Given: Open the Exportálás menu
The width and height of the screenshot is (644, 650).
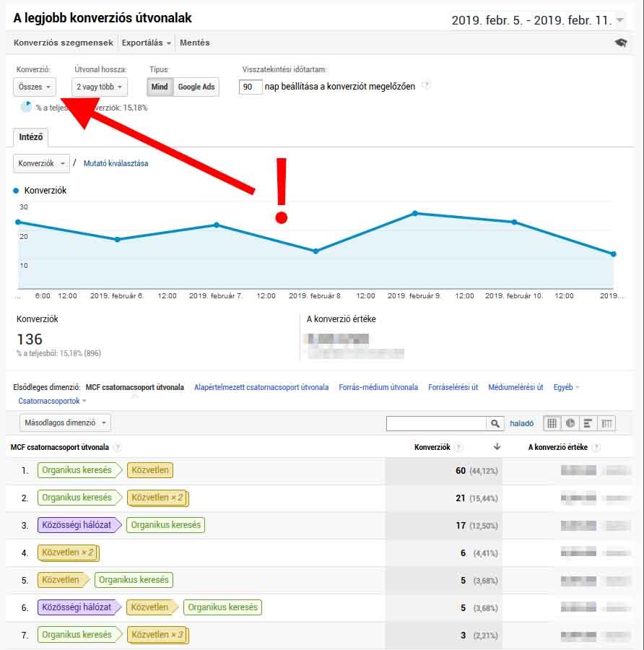Looking at the screenshot, I should [x=147, y=43].
